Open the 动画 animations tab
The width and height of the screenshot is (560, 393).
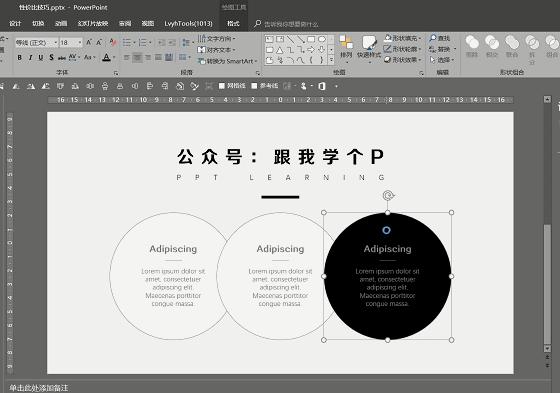pos(61,24)
